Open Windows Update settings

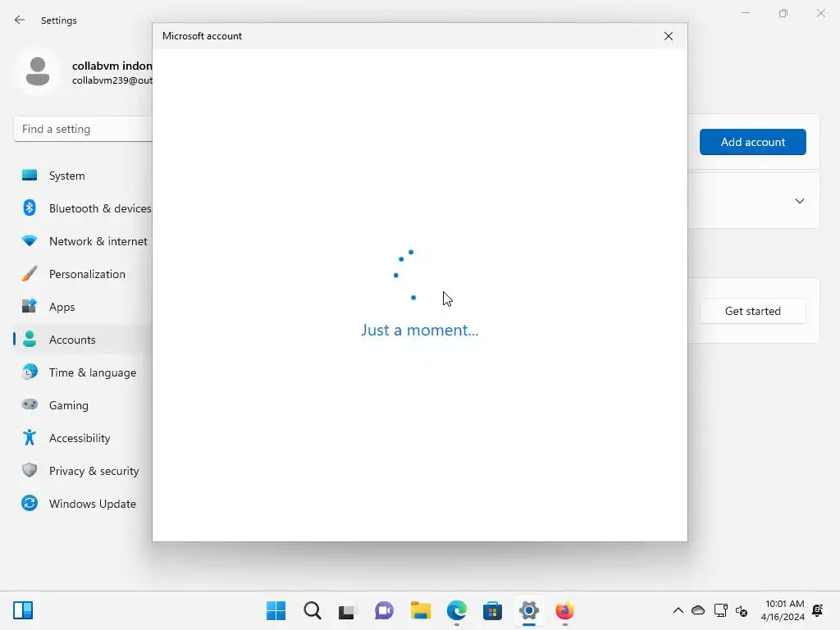tap(83, 504)
